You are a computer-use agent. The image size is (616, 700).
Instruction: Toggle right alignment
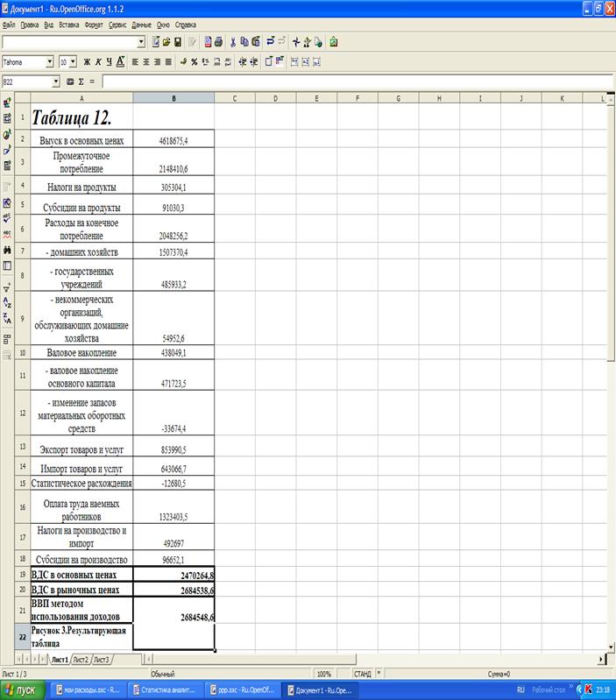point(157,62)
